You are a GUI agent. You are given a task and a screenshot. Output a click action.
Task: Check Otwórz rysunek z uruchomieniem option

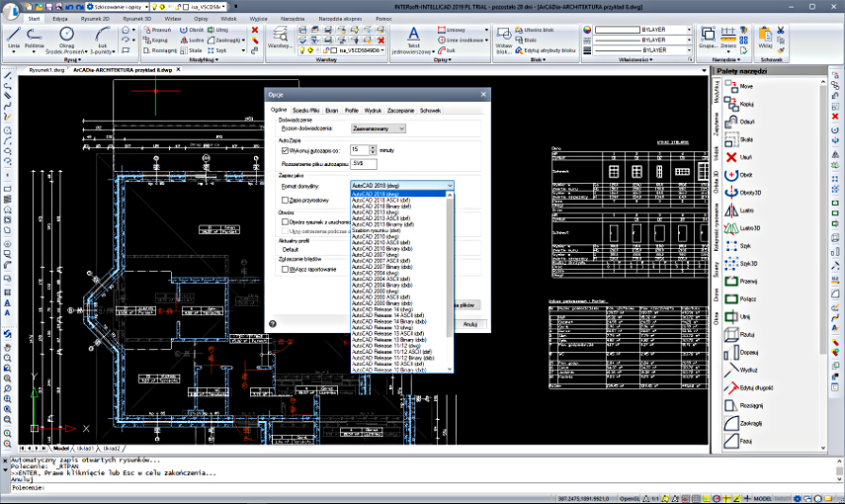(285, 221)
